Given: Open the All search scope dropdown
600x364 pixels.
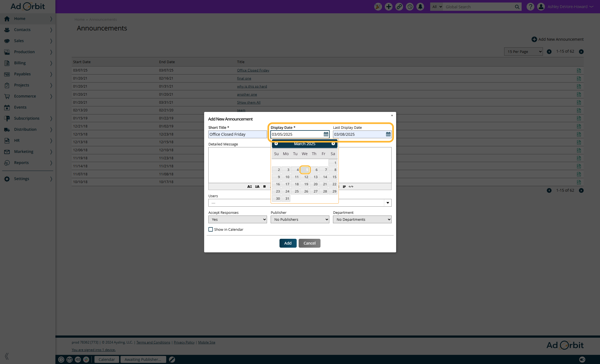Looking at the screenshot, I should (x=437, y=7).
